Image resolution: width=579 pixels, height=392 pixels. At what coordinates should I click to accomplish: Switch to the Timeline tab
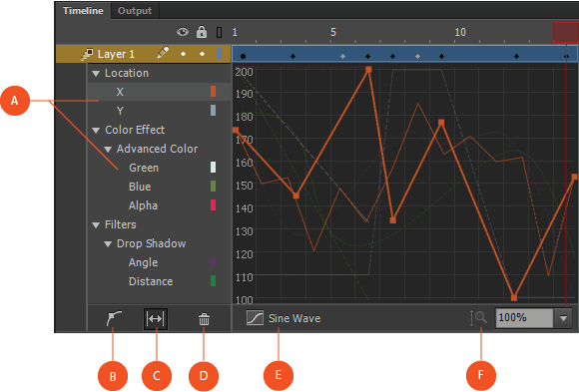click(83, 10)
